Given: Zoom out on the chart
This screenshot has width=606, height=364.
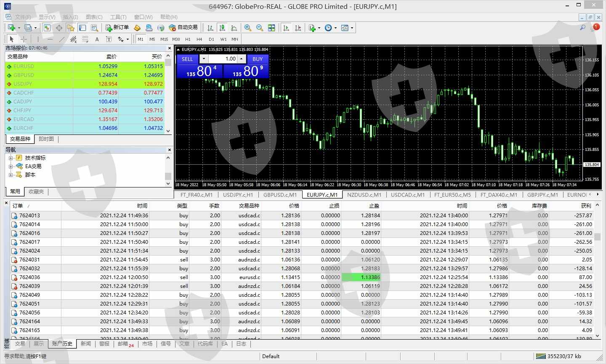Looking at the screenshot, I should click(260, 28).
